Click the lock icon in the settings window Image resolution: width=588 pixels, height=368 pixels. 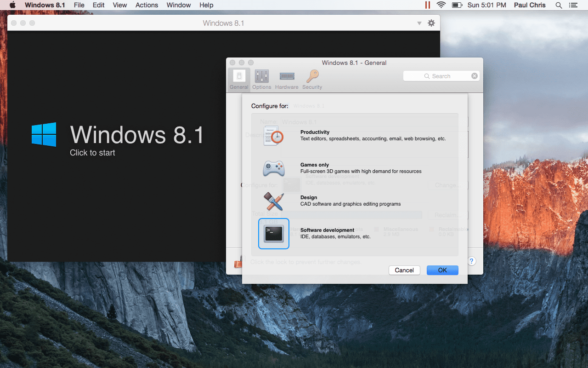point(237,262)
